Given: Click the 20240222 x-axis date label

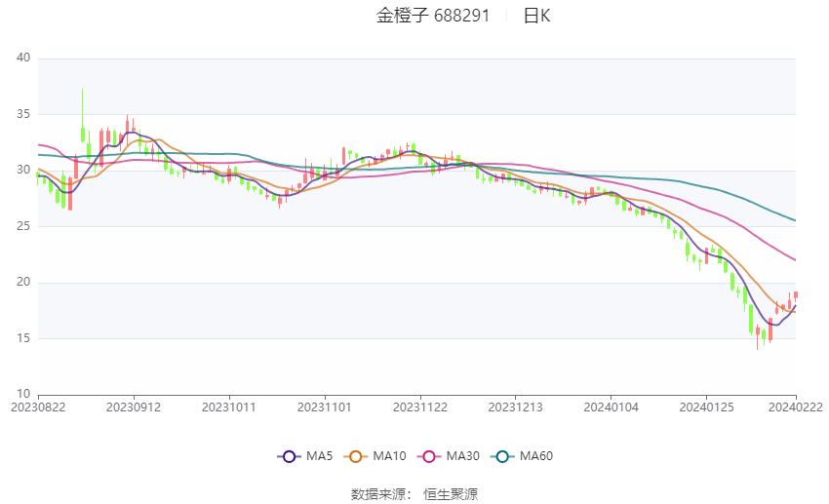Looking at the screenshot, I should pyautogui.click(x=795, y=407).
